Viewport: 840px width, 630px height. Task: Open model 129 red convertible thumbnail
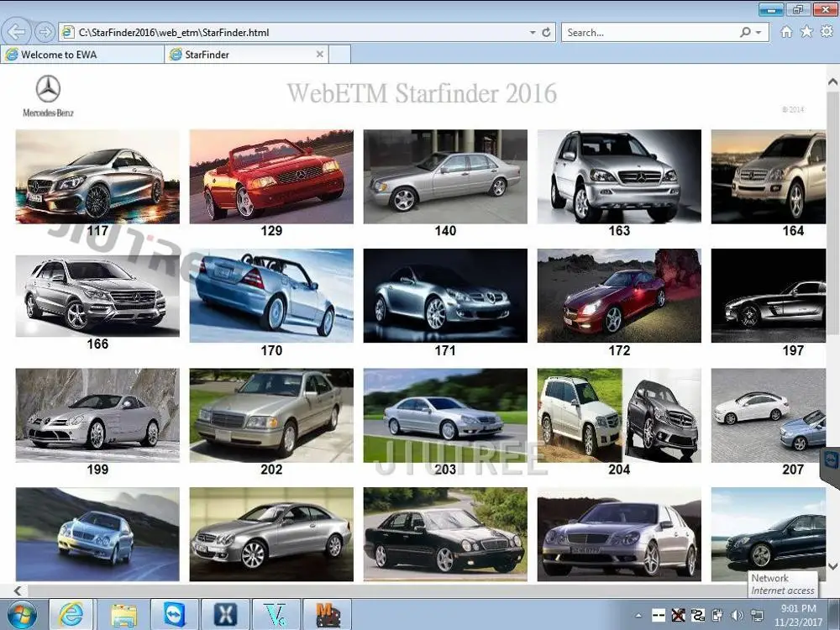[271, 176]
